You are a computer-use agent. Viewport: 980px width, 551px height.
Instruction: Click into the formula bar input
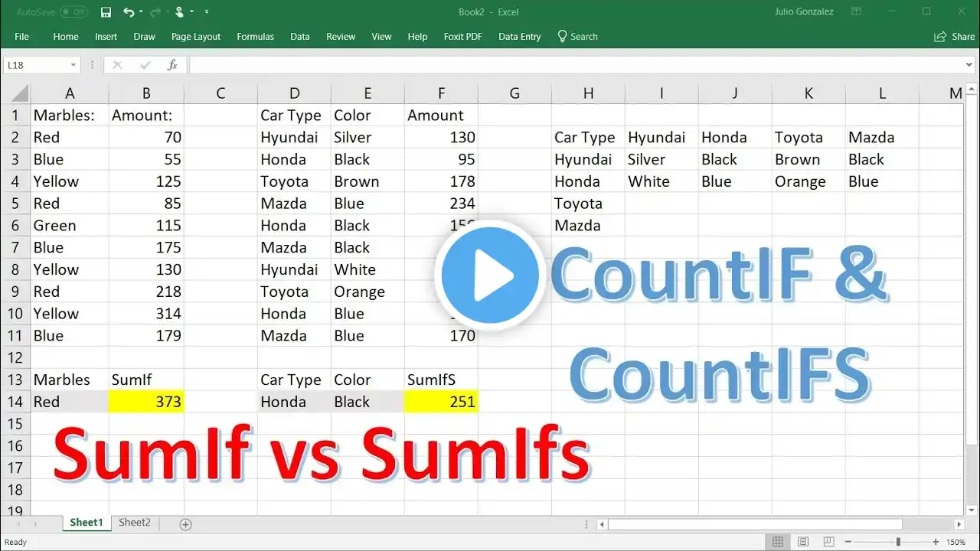[x=575, y=65]
